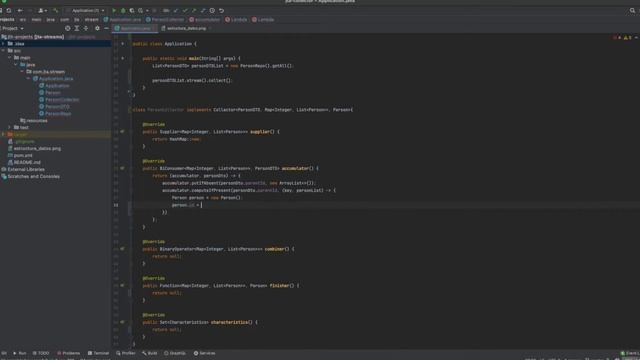Switch to Application.java editor tab

point(134,28)
